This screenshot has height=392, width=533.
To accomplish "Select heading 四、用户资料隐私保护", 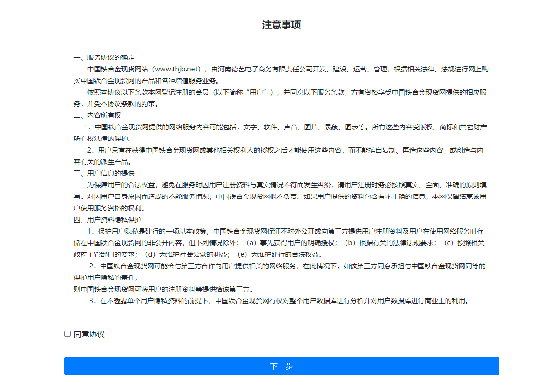I will [x=107, y=220].
